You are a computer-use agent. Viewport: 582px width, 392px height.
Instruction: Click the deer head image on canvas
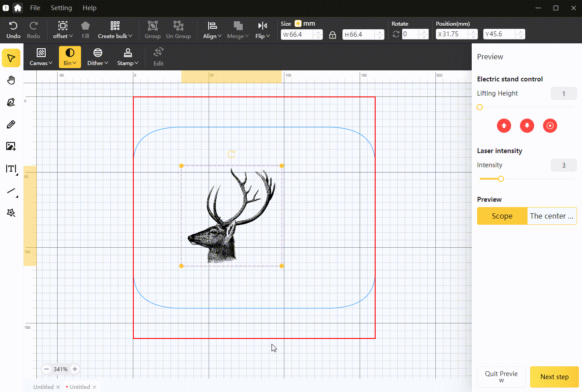pyautogui.click(x=231, y=216)
